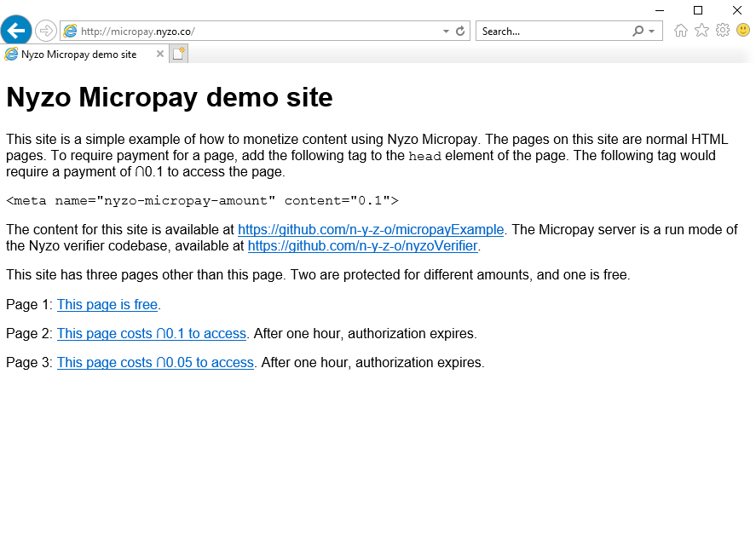Open the Tools gear menu
The height and width of the screenshot is (535, 756).
[x=722, y=31]
